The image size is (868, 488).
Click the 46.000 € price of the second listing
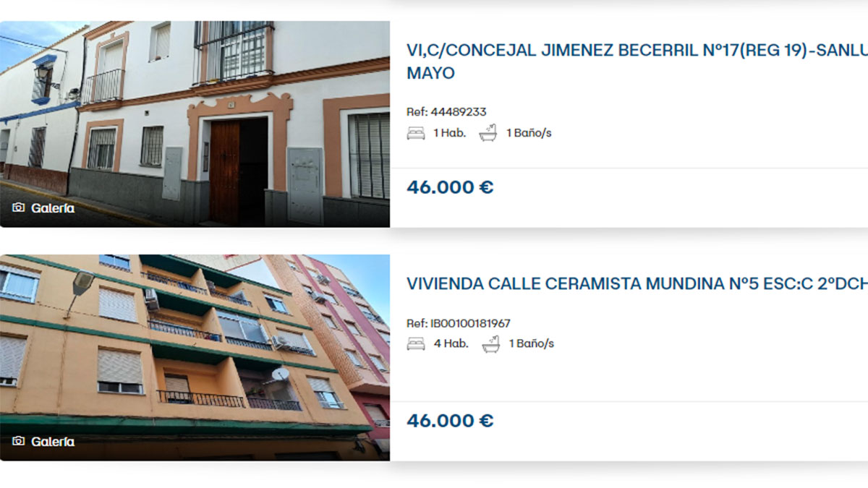[x=450, y=421]
